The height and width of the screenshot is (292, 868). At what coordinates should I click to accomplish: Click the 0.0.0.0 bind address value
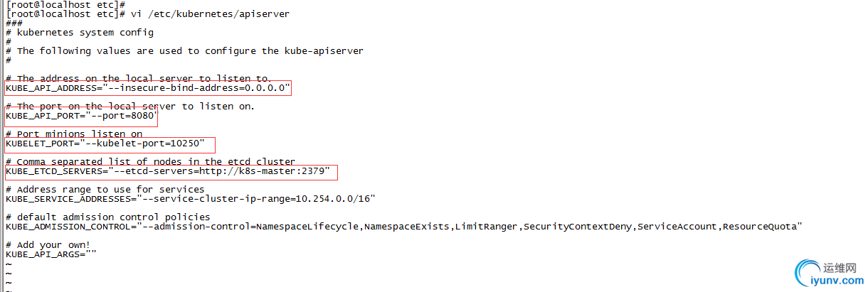pos(265,88)
